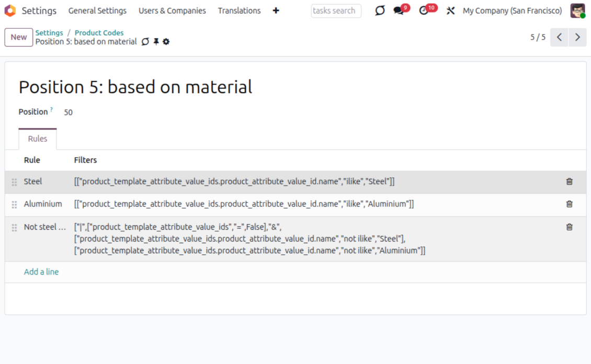Screen dimensions: 591x364
Task: Click the drag handle on the Steel row
Action: 15,182
